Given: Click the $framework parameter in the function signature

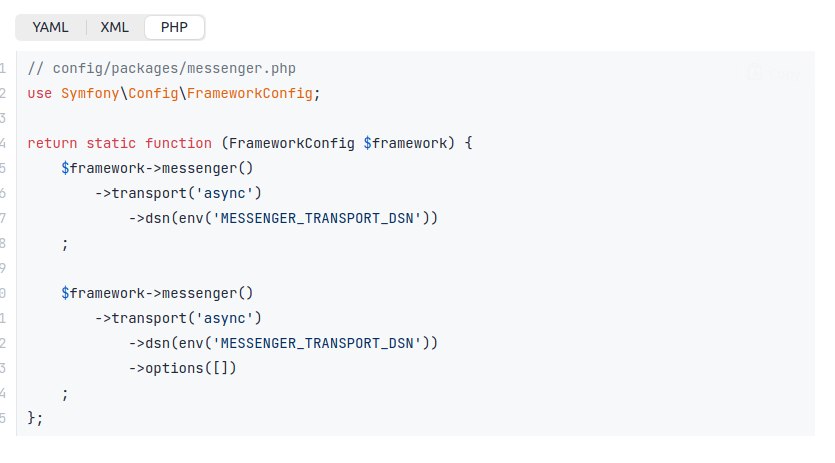Looking at the screenshot, I should tap(405, 143).
